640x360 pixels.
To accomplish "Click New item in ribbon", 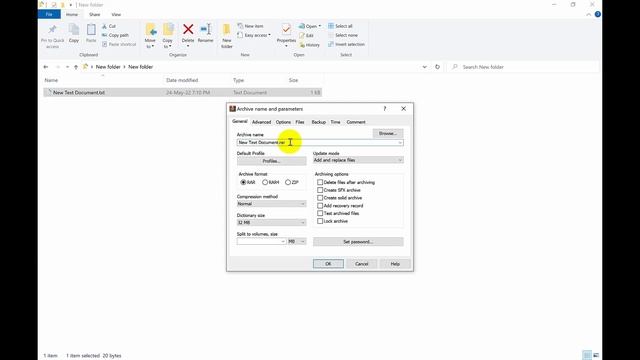I will (x=250, y=26).
